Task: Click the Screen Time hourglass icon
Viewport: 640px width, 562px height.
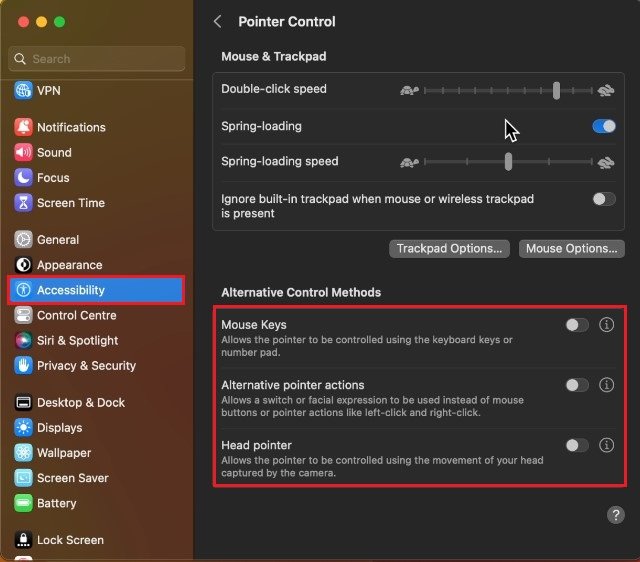Action: coord(23,203)
